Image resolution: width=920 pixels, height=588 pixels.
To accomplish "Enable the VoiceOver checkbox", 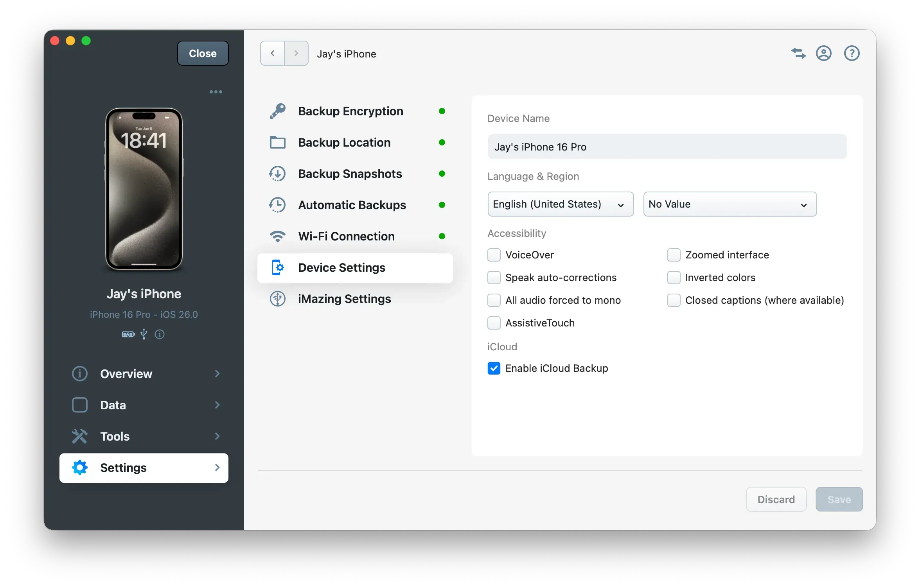I will tap(494, 255).
